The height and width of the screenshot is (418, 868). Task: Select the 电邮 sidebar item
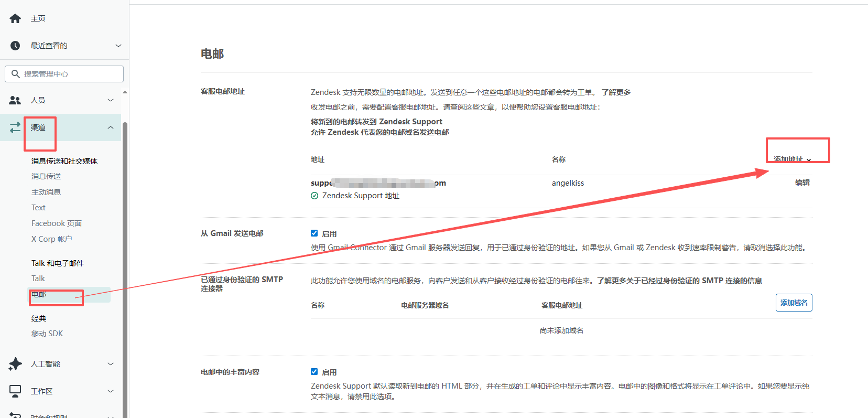pos(39,295)
